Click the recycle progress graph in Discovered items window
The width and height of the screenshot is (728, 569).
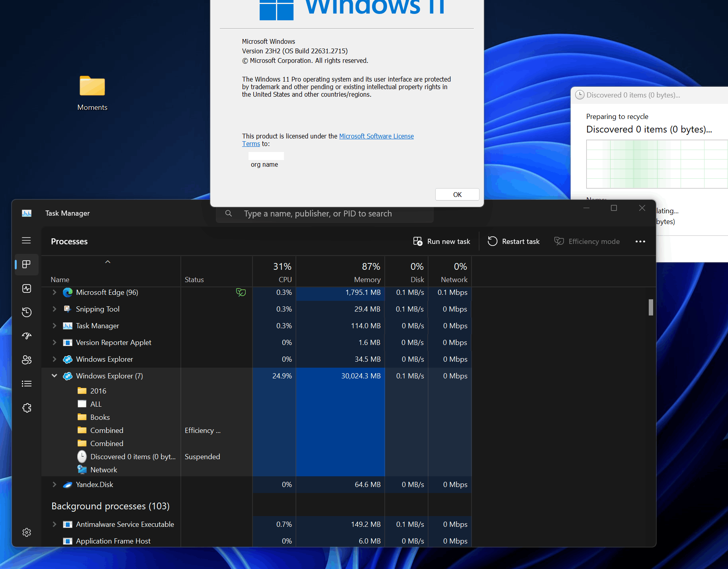point(657,164)
